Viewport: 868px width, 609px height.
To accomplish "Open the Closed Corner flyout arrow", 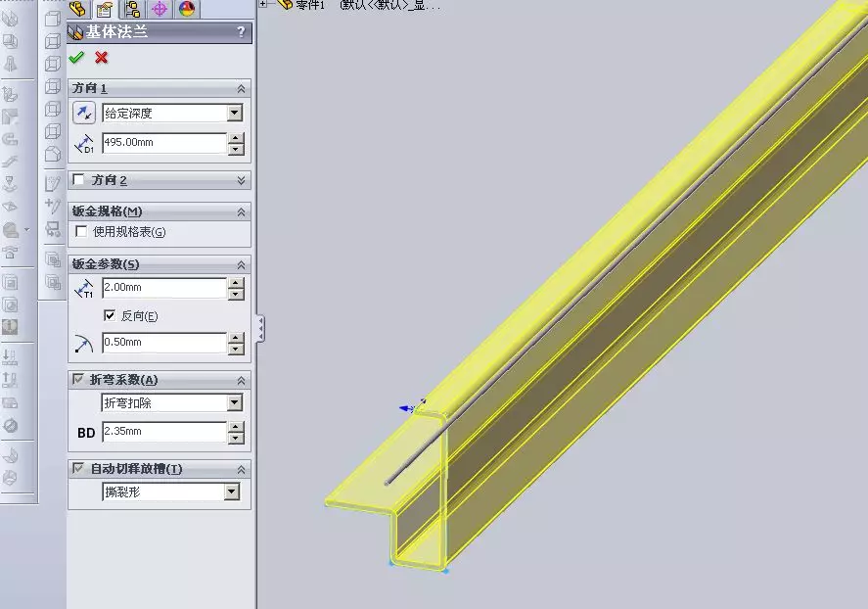I will click(26, 229).
